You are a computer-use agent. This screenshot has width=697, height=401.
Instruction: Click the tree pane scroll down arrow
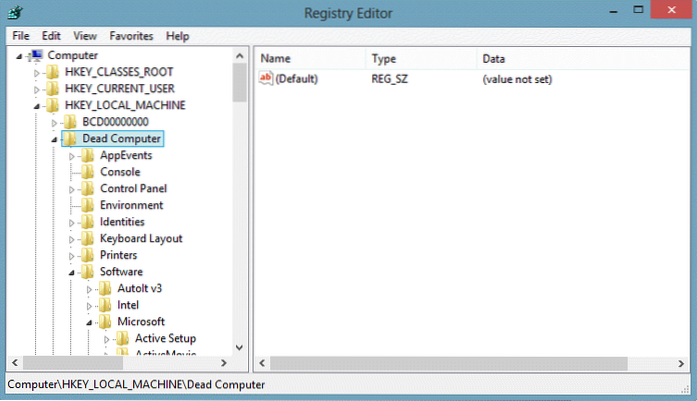[240, 348]
